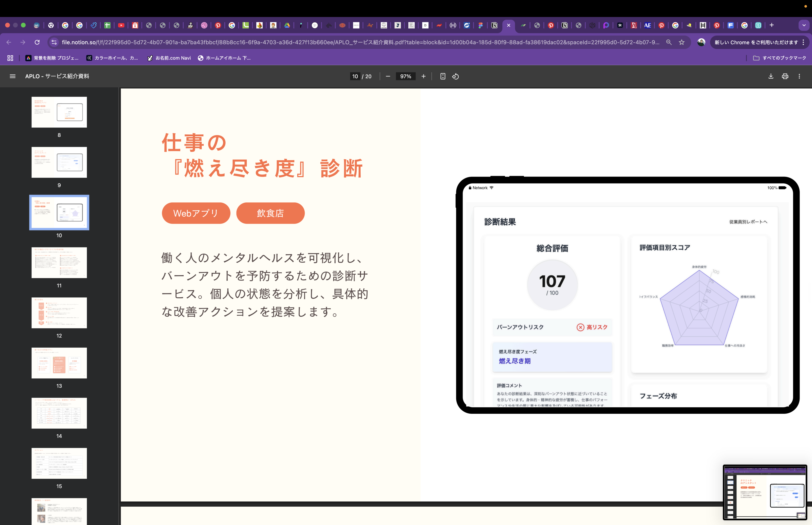Switch to the purple P icon tab
Viewport: 812px width, 525px height.
(606, 25)
